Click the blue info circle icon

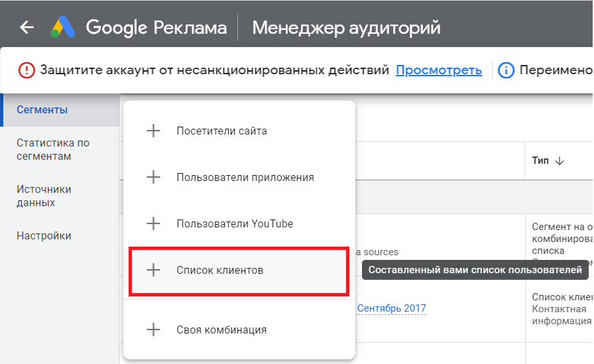(506, 70)
